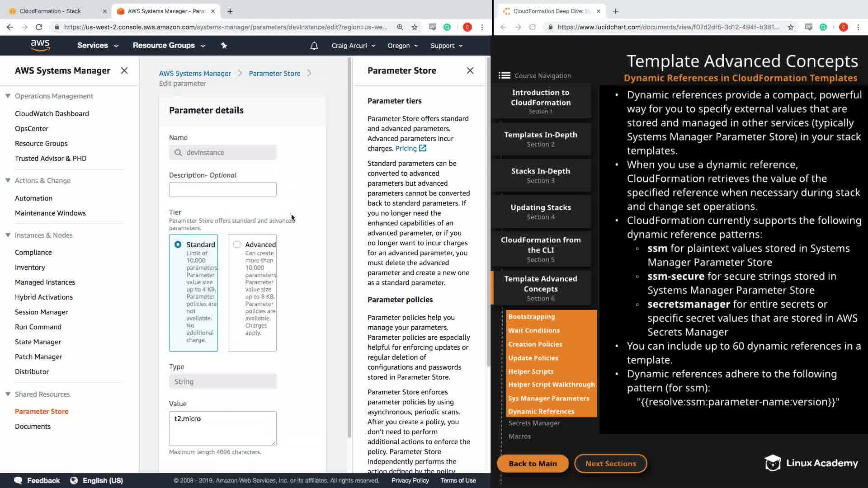The width and height of the screenshot is (868, 488).
Task: Bookmark the AWS page with star icon
Action: (415, 27)
